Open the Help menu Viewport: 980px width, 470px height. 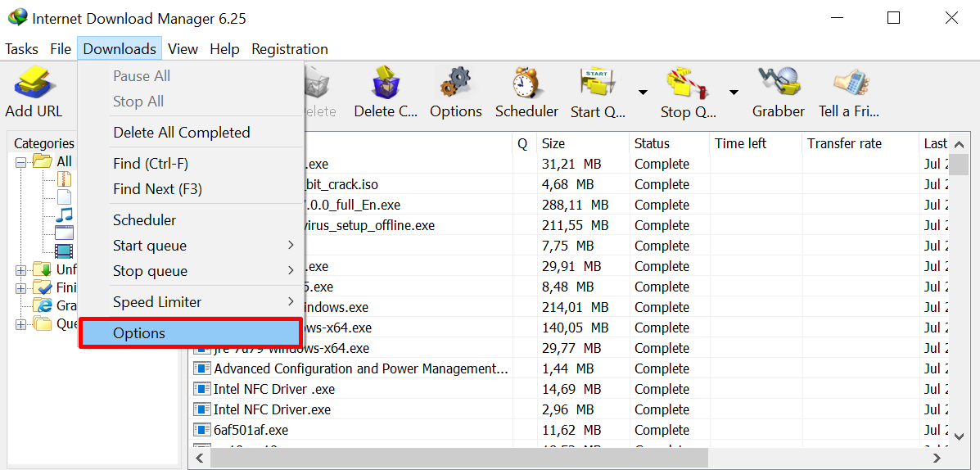click(x=225, y=49)
